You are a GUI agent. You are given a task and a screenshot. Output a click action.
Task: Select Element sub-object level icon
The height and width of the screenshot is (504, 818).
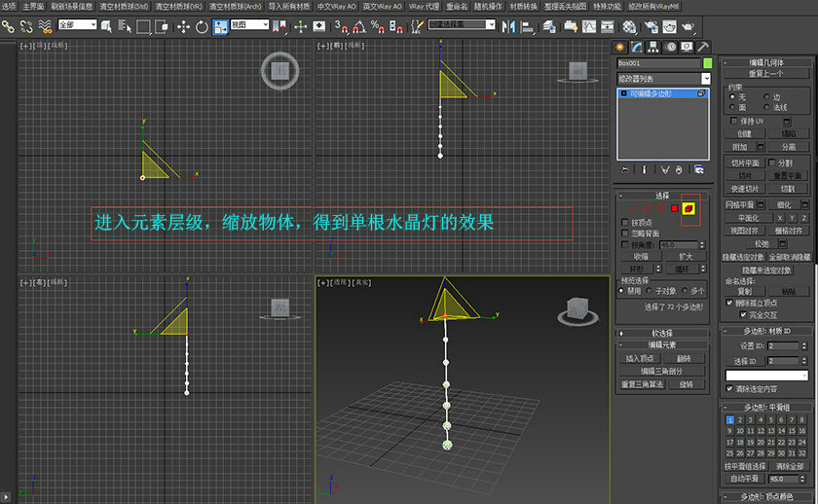tap(688, 208)
